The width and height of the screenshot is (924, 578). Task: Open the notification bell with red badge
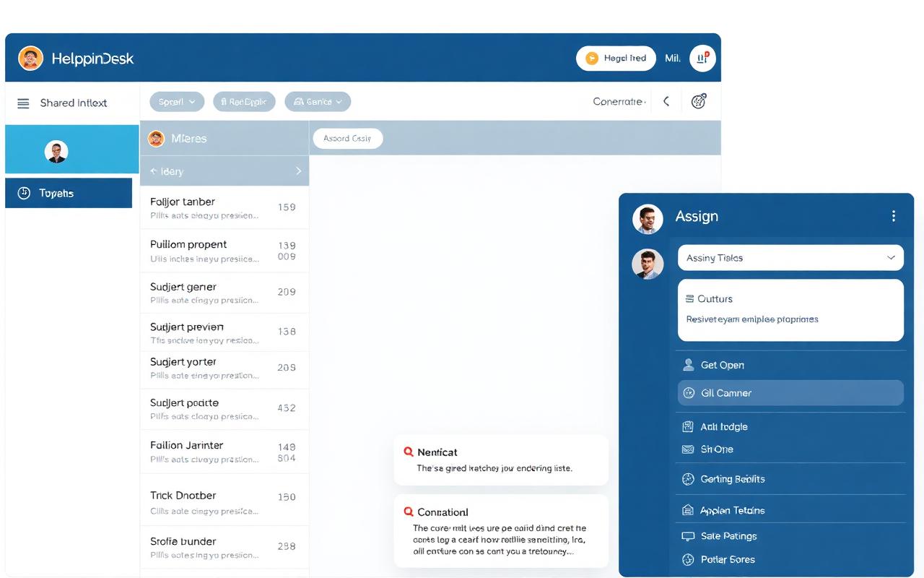click(702, 58)
